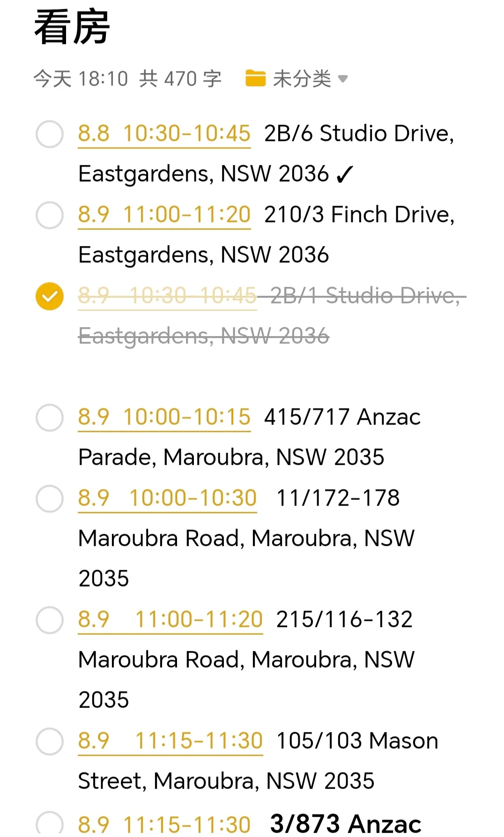Screen dimensions: 504x837
Task: Expand the 未分类 category dropdown arrow
Action: tap(343, 79)
